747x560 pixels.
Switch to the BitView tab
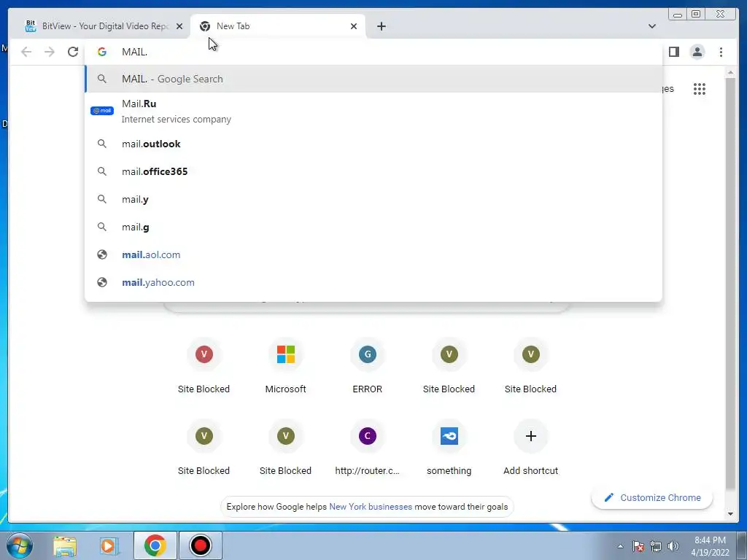[100, 26]
